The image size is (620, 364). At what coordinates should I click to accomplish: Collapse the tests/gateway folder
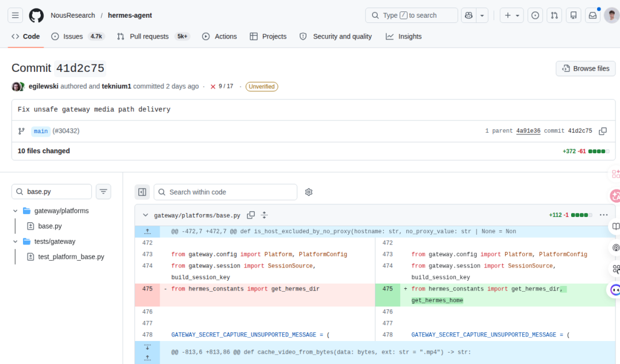tap(15, 241)
